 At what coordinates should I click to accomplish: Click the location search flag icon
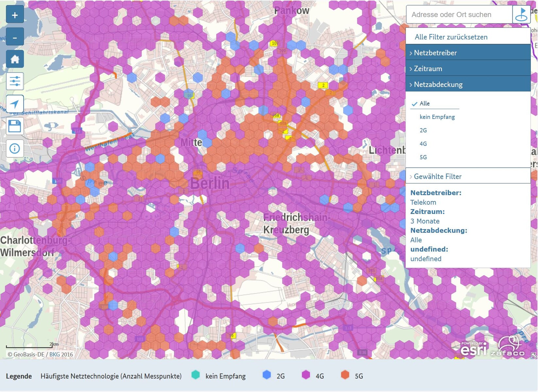pyautogui.click(x=521, y=14)
